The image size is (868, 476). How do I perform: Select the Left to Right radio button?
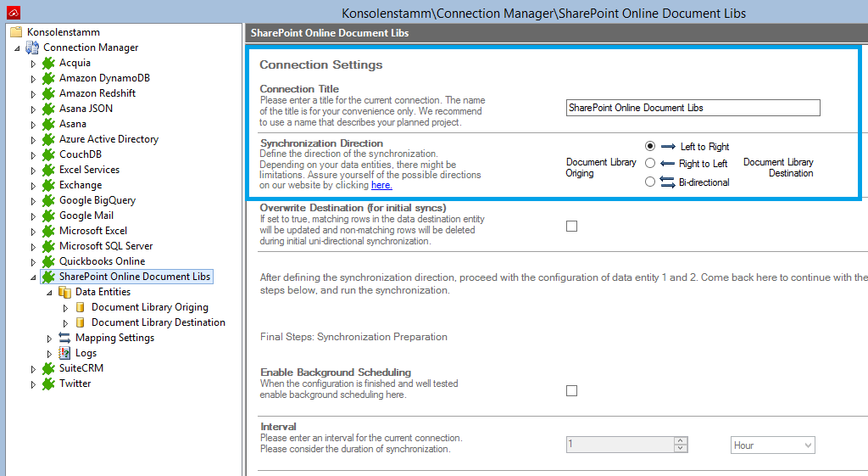point(650,146)
